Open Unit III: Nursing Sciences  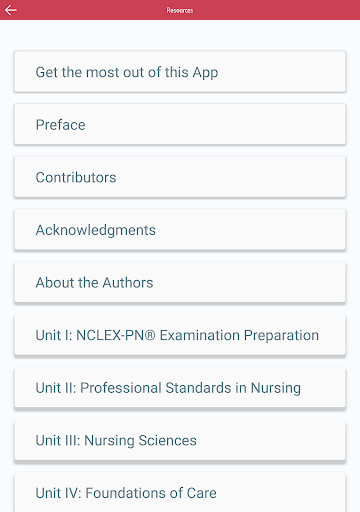(180, 440)
